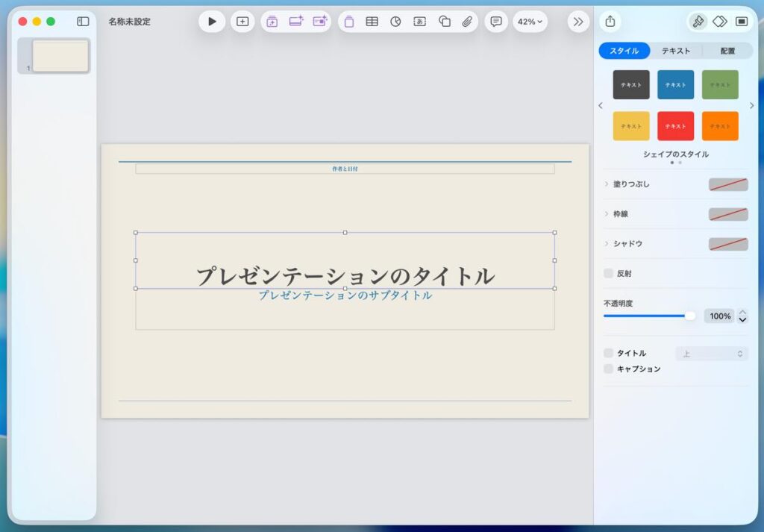Apply the orange shape style
The height and width of the screenshot is (532, 764).
click(720, 126)
